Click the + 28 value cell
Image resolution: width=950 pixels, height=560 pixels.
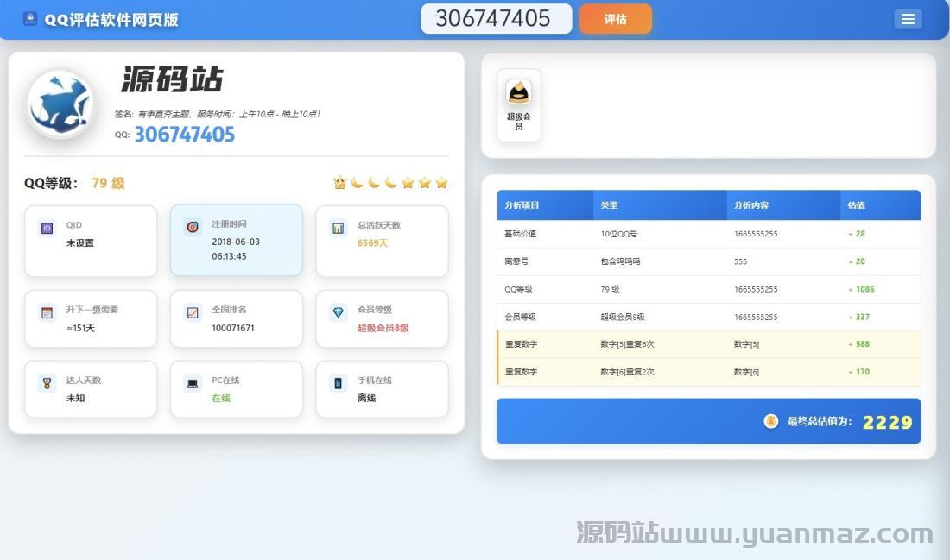click(x=857, y=233)
